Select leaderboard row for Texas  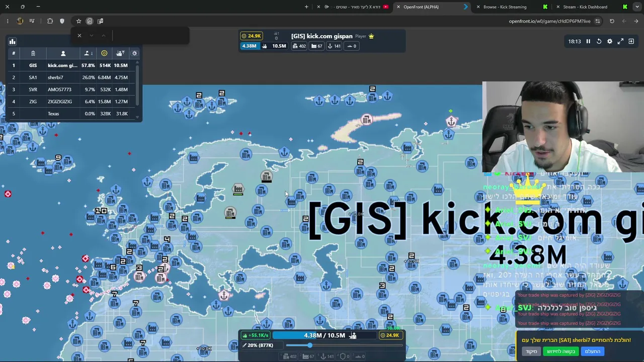(x=70, y=114)
